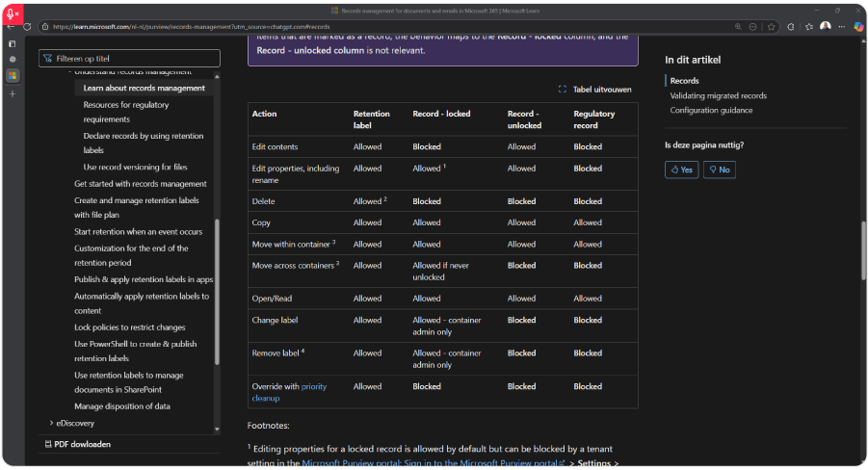Go to 'Validating migrated records' section
This screenshot has width=868, height=470.
718,95
